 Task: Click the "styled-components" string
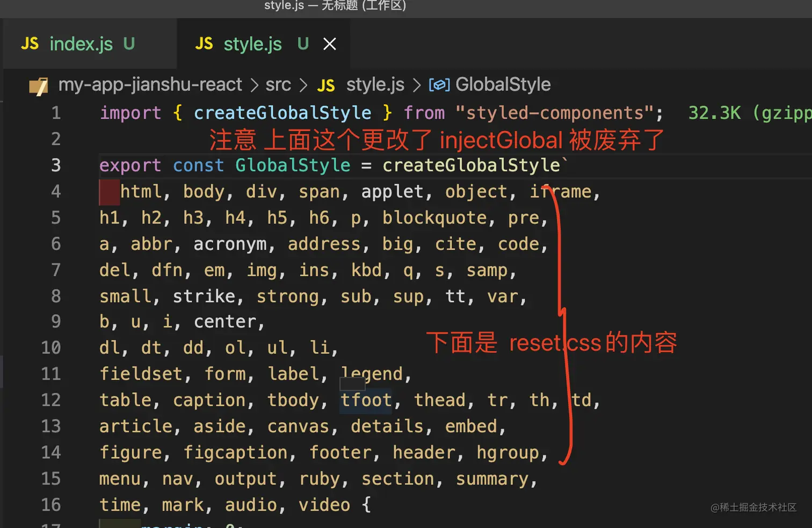pos(555,113)
